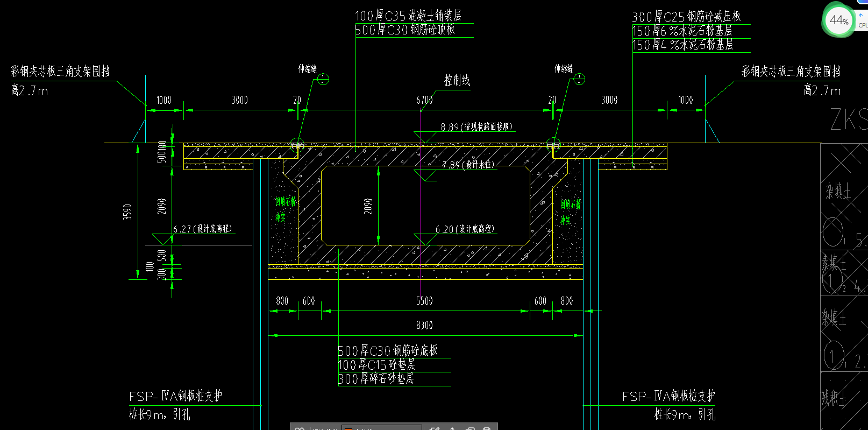Select the text "150厚4%水泥石粉基层"
The height and width of the screenshot is (430, 868).
pos(682,45)
